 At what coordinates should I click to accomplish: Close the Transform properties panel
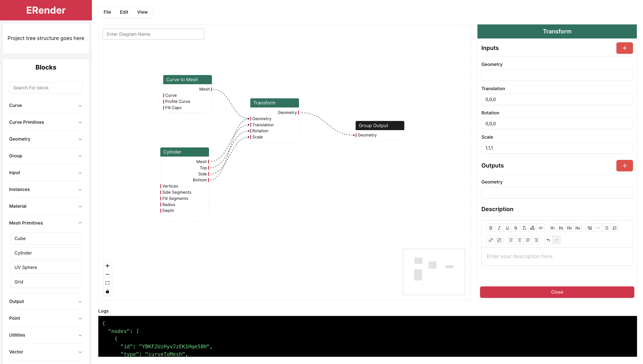coord(557,292)
